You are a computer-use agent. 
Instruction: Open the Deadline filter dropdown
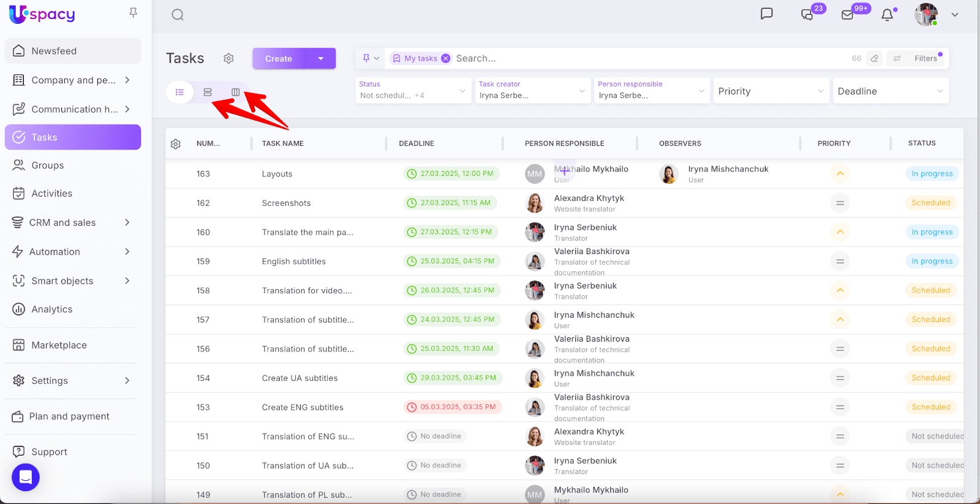pyautogui.click(x=890, y=91)
